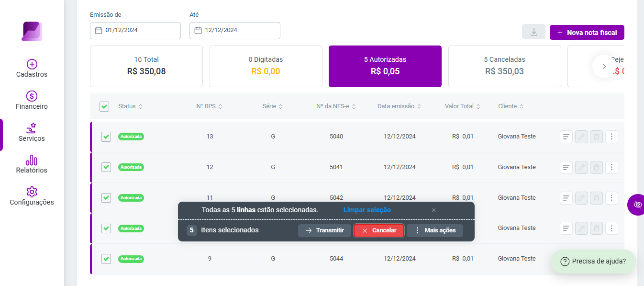This screenshot has width=644, height=286.
Task: Sort by Cliente column
Action: (x=511, y=106)
